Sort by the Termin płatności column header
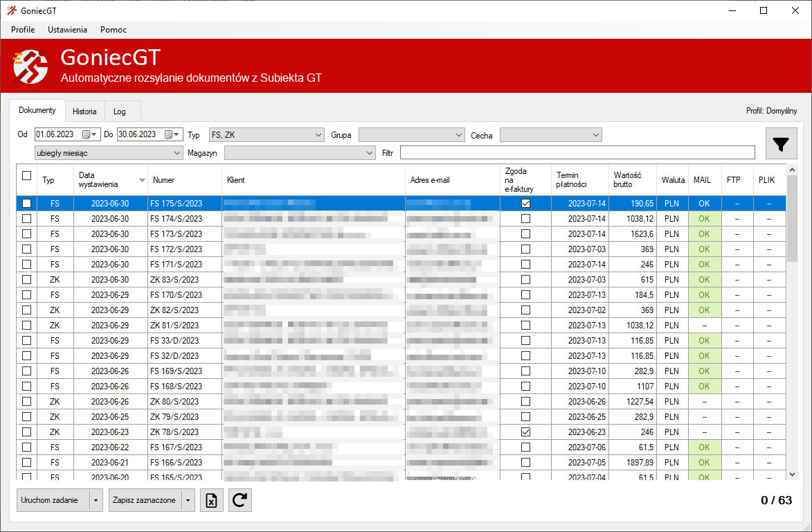 tap(580, 180)
